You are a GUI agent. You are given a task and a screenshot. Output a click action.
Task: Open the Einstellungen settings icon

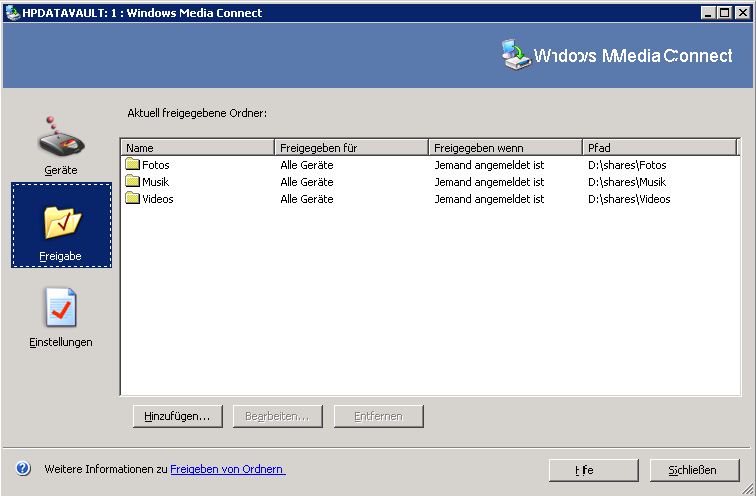pyautogui.click(x=61, y=308)
